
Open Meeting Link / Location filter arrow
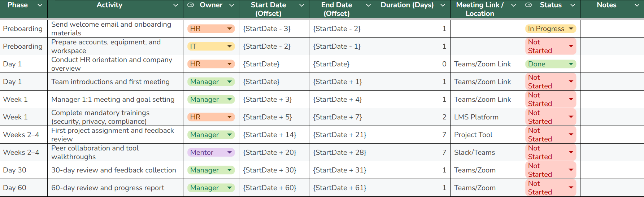[x=514, y=5]
